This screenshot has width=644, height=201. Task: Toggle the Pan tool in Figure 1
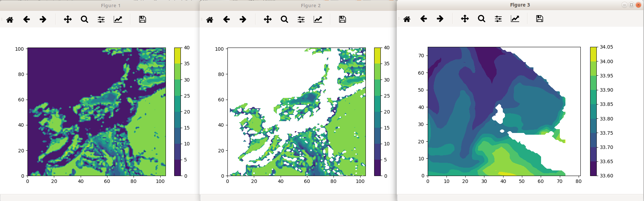(x=68, y=19)
